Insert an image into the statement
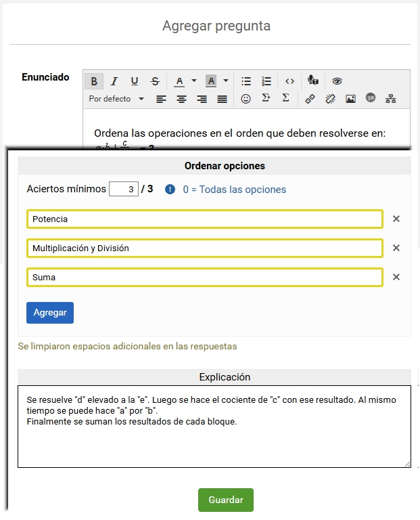The height and width of the screenshot is (520, 420). [x=350, y=99]
